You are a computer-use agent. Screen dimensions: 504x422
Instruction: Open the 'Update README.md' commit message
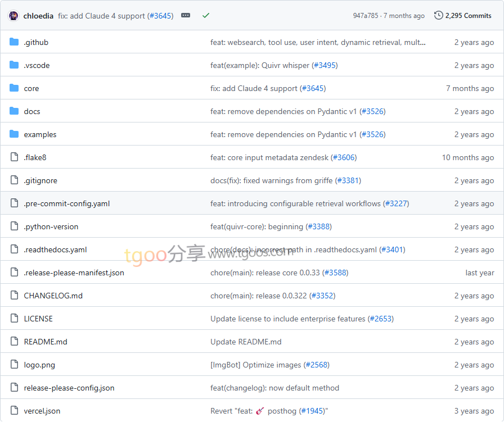[246, 342]
